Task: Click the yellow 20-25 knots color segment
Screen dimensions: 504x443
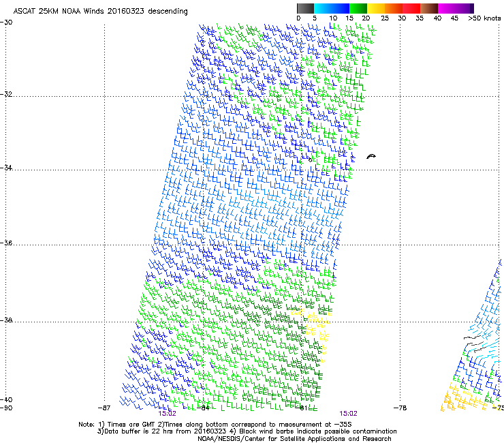Action: [376, 8]
